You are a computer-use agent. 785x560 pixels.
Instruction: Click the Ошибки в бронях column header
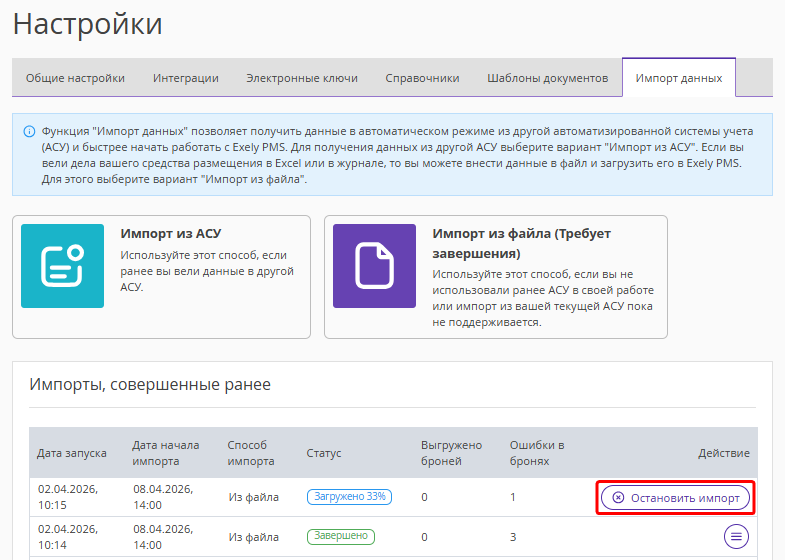[x=537, y=453]
